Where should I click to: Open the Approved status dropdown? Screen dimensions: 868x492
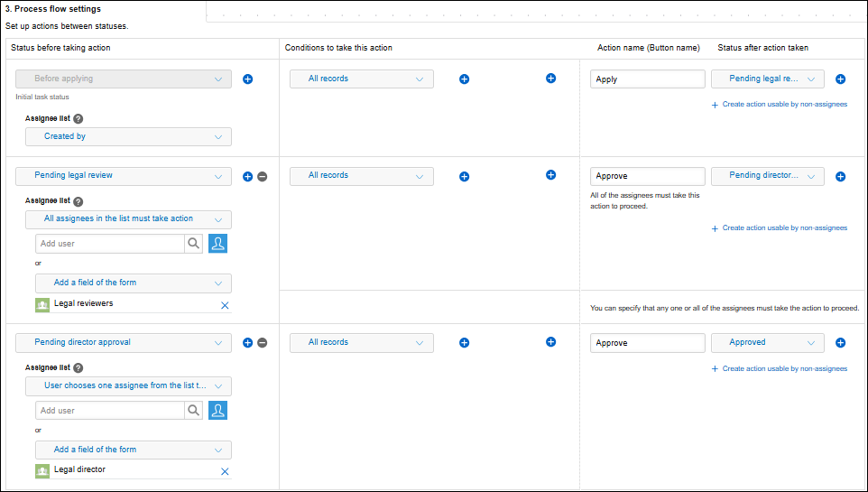coord(767,343)
